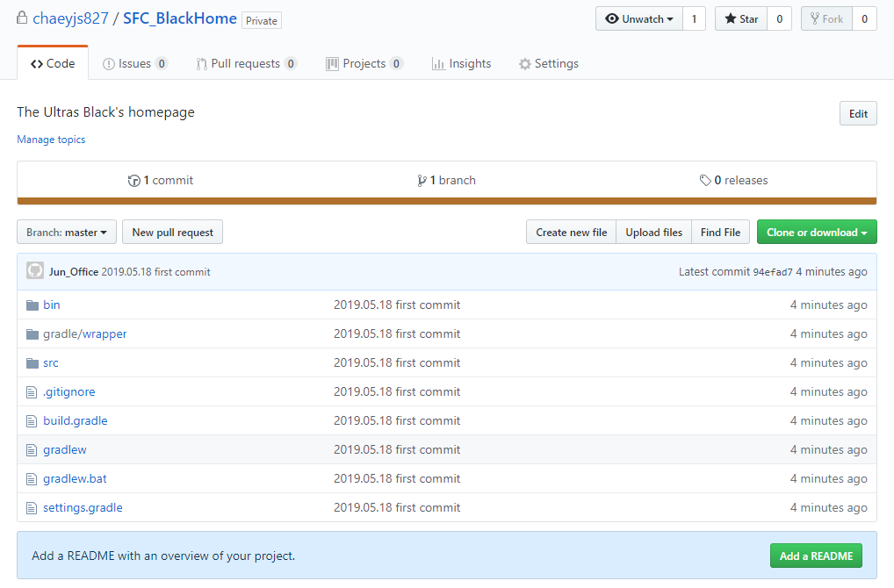The width and height of the screenshot is (894, 588).
Task: Open the Settings tab
Action: click(549, 64)
